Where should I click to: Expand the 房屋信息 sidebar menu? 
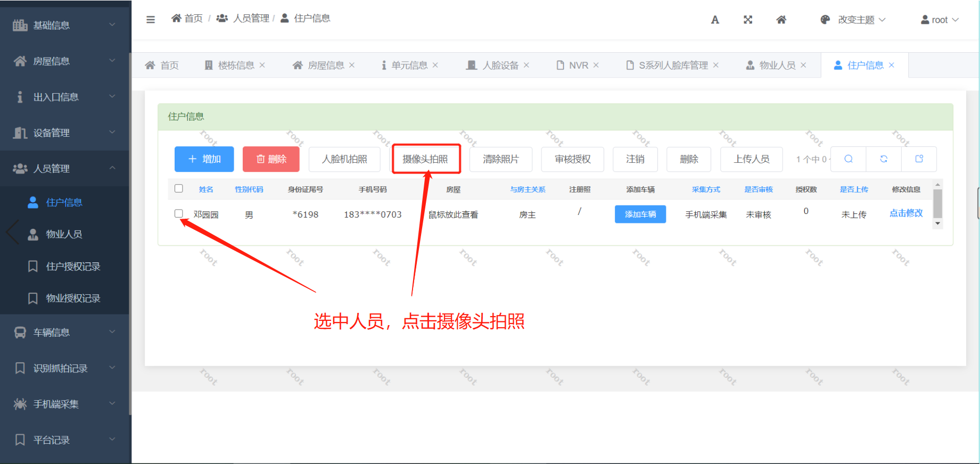click(x=64, y=61)
